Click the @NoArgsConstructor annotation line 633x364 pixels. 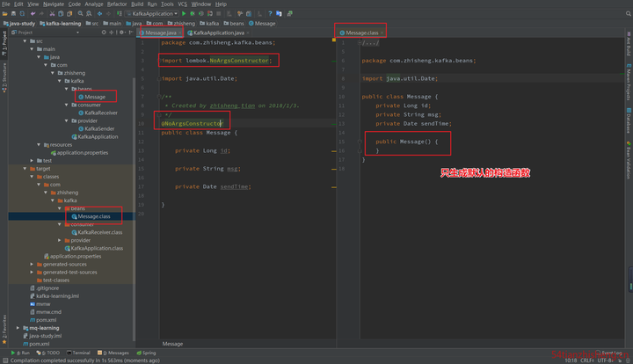pos(192,123)
